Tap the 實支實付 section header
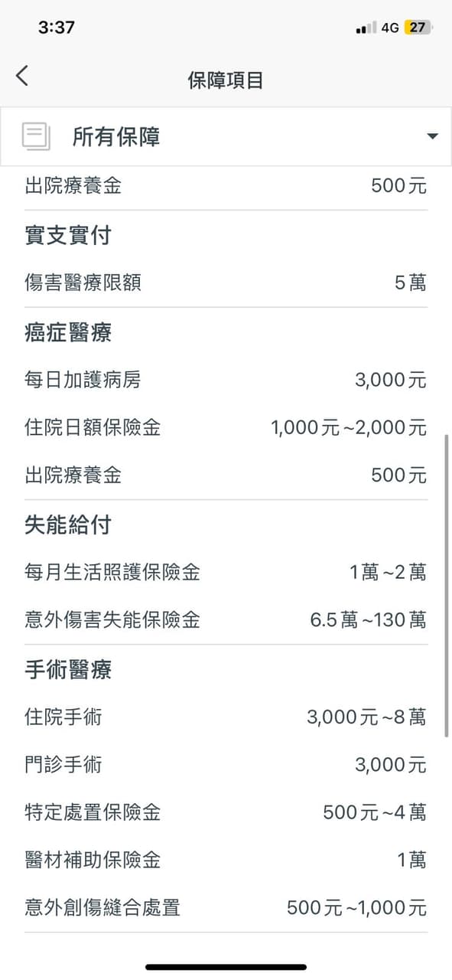452x980 pixels. click(68, 236)
